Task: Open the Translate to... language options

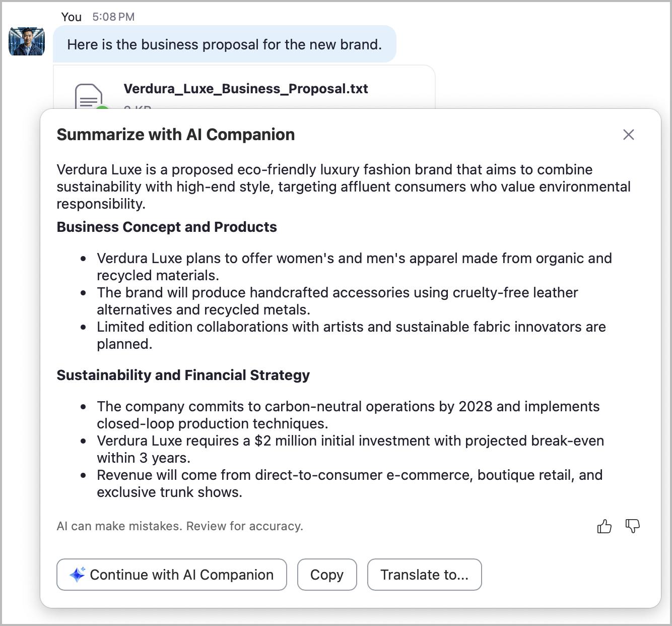Action: (424, 575)
